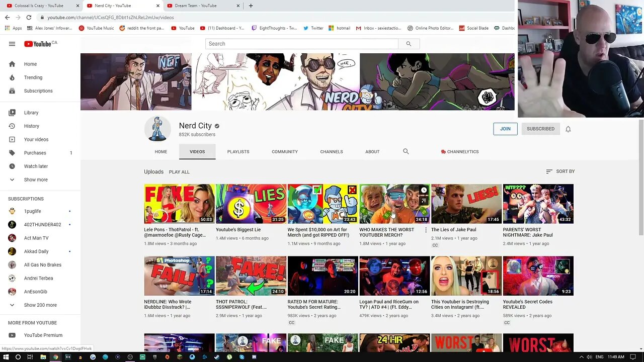The image size is (644, 362).
Task: Click Watch later clock on the merch video thumbnail
Action: point(424,190)
